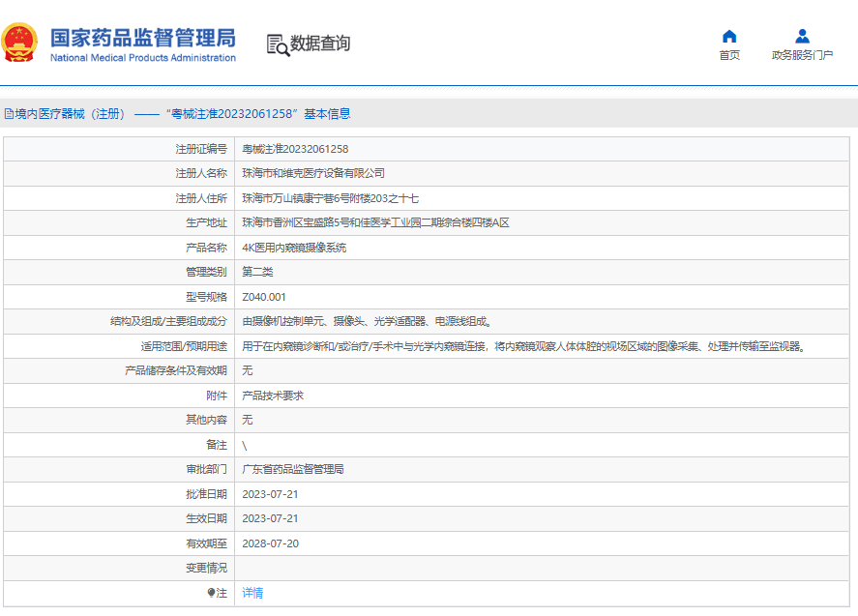Click the 注册人名称 label
This screenshot has width=858, height=616.
(x=201, y=173)
